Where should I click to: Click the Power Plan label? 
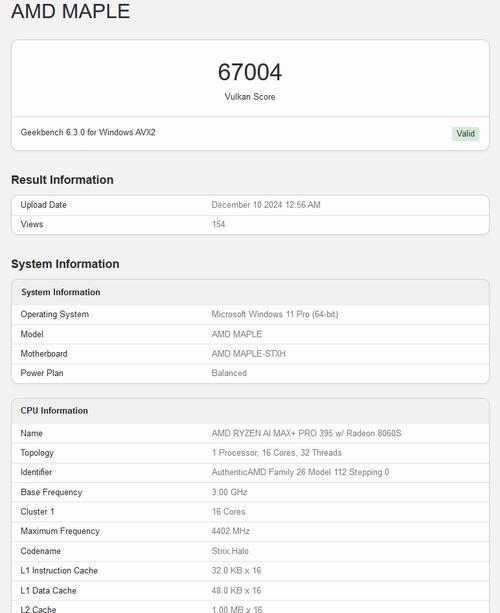42,373
